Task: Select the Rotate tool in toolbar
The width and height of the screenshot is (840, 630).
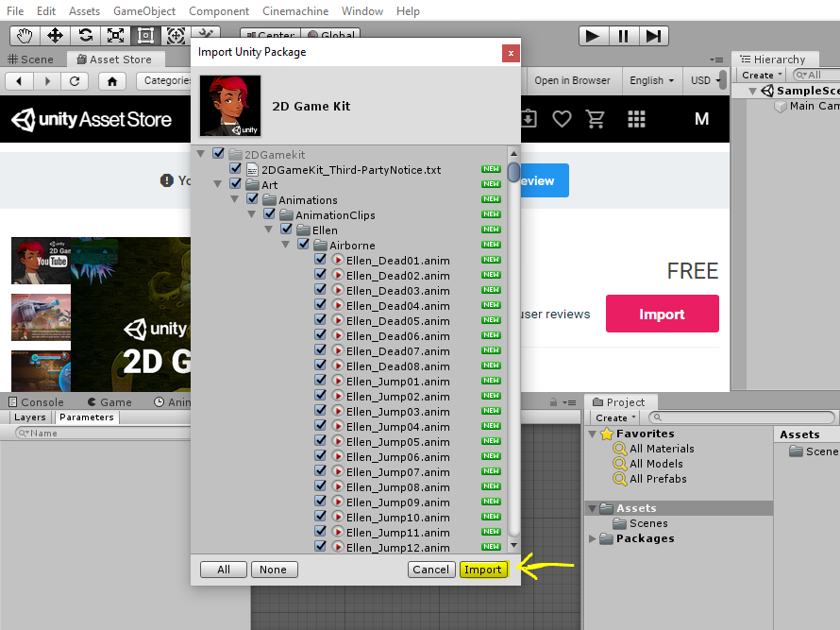Action: [x=85, y=36]
